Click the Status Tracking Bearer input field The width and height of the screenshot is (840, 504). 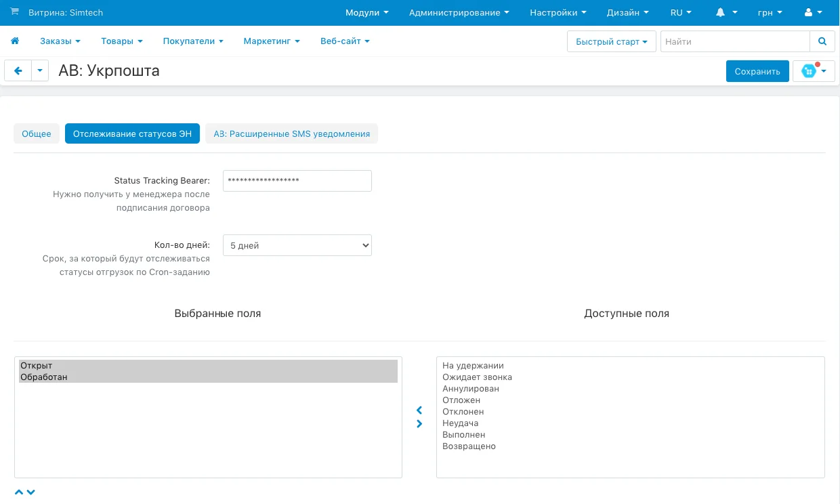297,181
